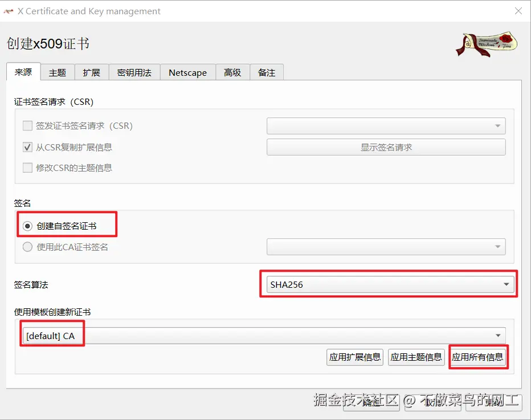The height and width of the screenshot is (420, 531).
Task: Select the 创建自签名证书 radio button
Action: click(x=27, y=226)
